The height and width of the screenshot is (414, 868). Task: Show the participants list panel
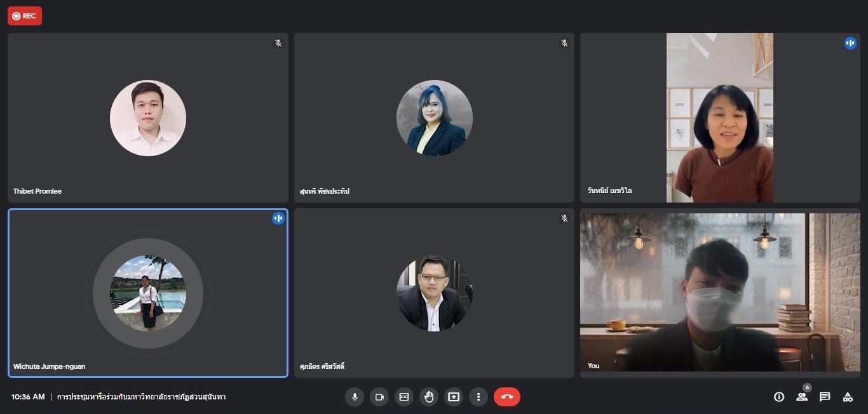click(x=802, y=397)
